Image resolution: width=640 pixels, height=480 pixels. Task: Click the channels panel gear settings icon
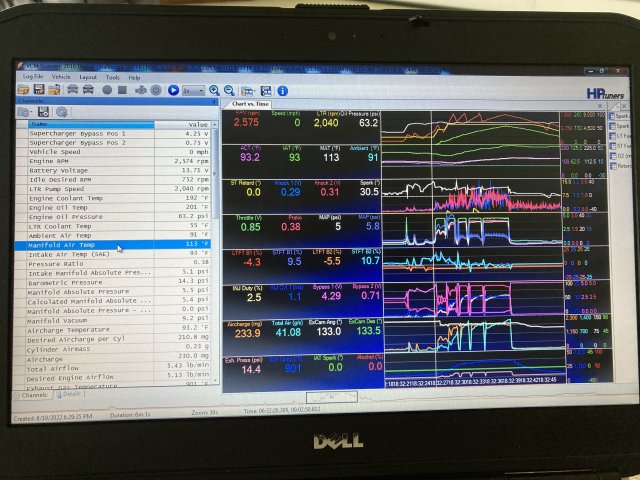pyautogui.click(x=60, y=112)
